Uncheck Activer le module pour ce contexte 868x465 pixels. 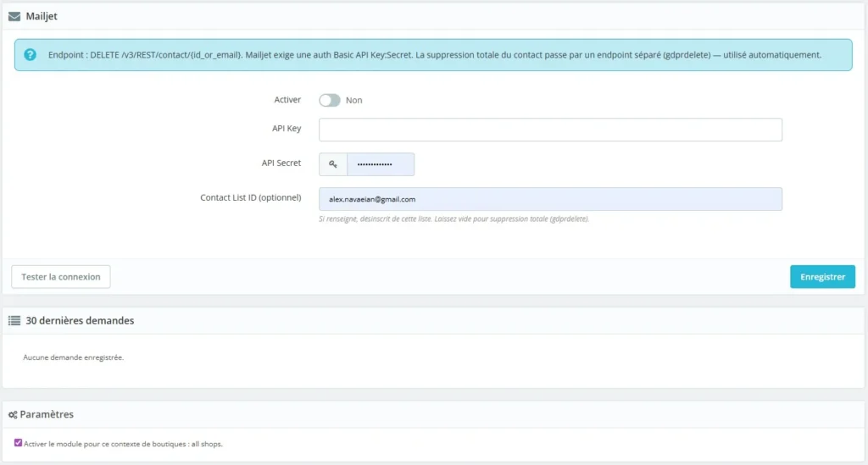19,443
